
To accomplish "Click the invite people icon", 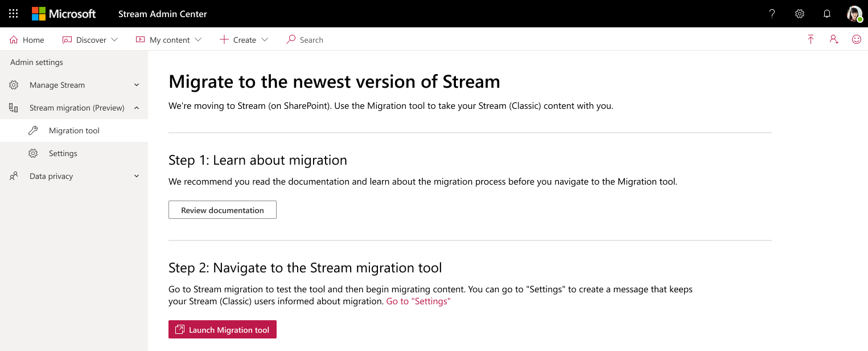I will (x=834, y=40).
